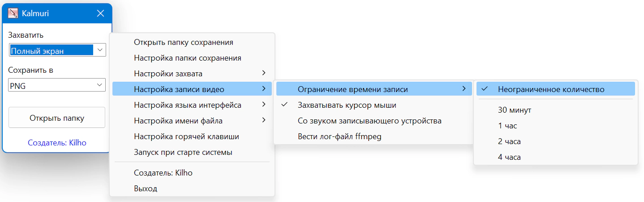Click the Kalmuri app icon in title bar
This screenshot has width=644, height=202.
tap(13, 13)
